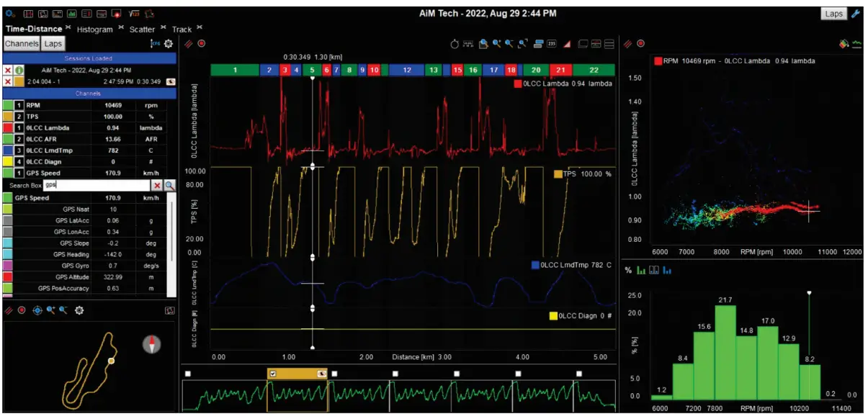Viewport: 868px width, 419px height.
Task: Uncheck the selected lap checkbox in the lap strip
Action: tap(272, 374)
